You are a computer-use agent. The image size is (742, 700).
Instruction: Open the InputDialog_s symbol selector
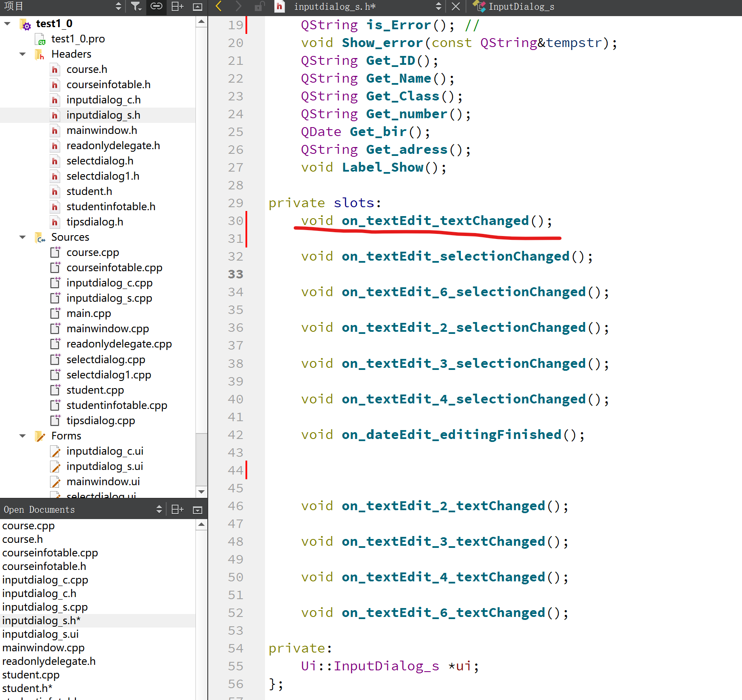tap(521, 6)
